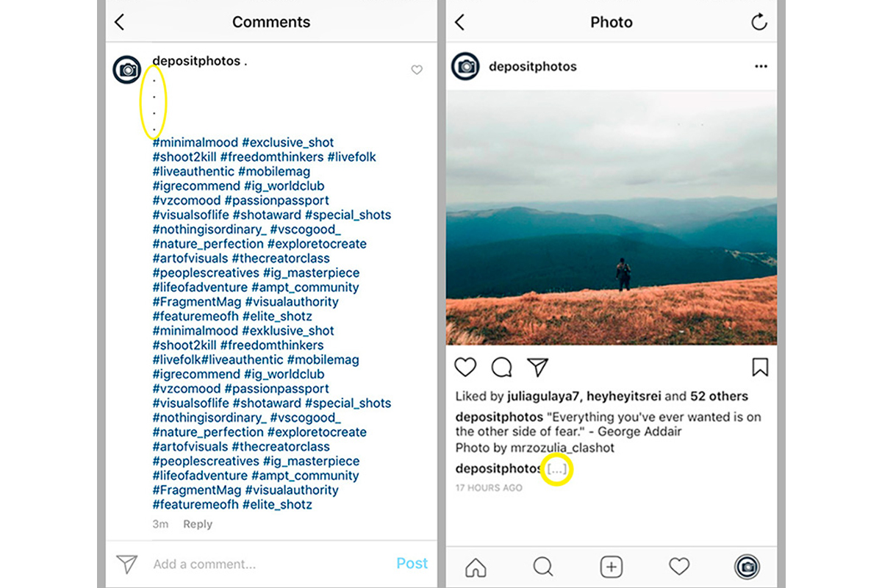This screenshot has width=882, height=588.
Task: Share the post via paper plane icon
Action: point(538,367)
